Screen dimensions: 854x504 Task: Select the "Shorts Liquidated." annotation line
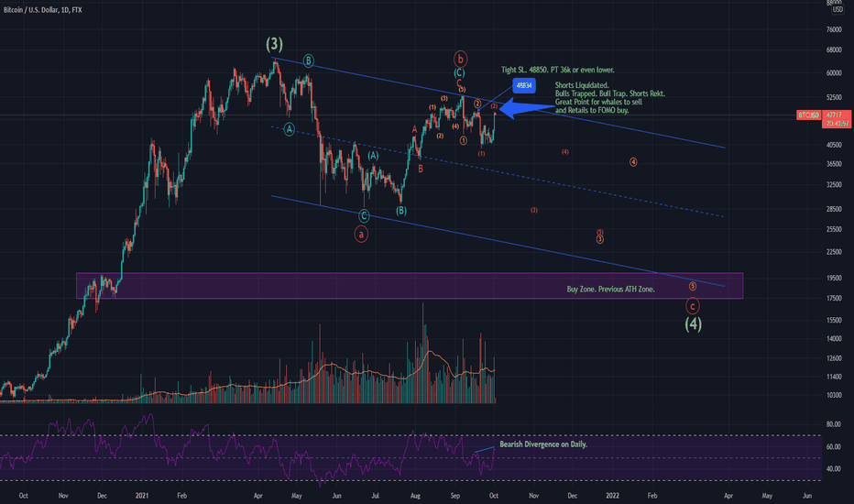click(x=582, y=85)
